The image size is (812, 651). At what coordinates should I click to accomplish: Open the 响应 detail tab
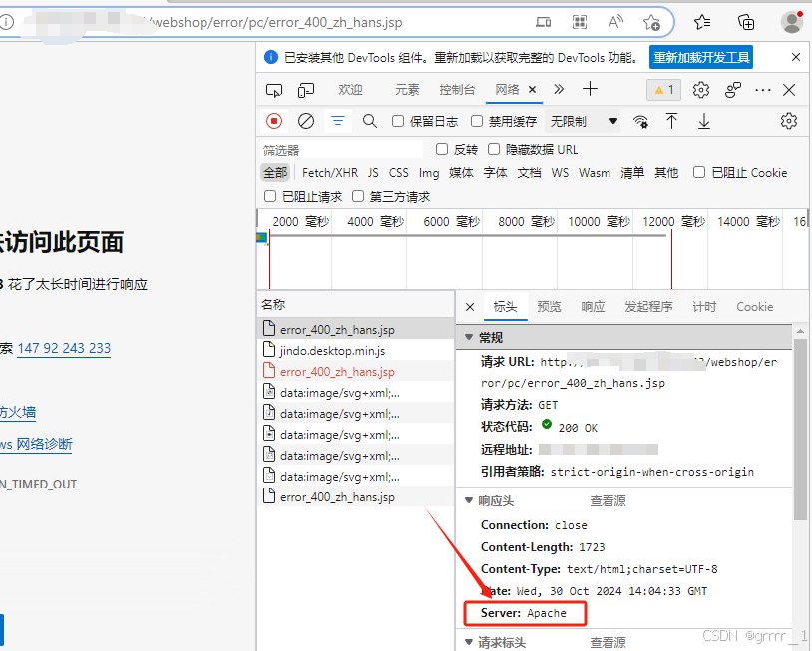[x=593, y=307]
